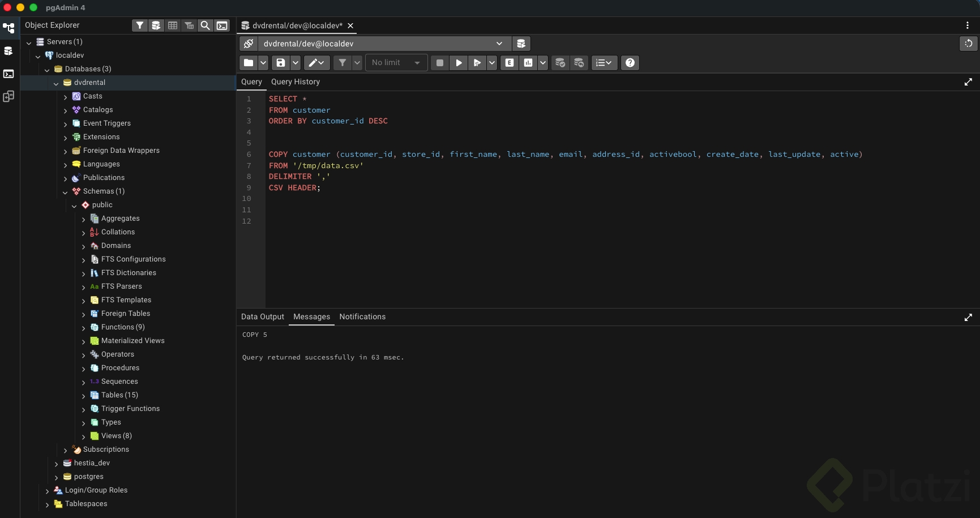Image resolution: width=980 pixels, height=518 pixels.
Task: Collapse the Schemas (1) tree node
Action: 66,192
